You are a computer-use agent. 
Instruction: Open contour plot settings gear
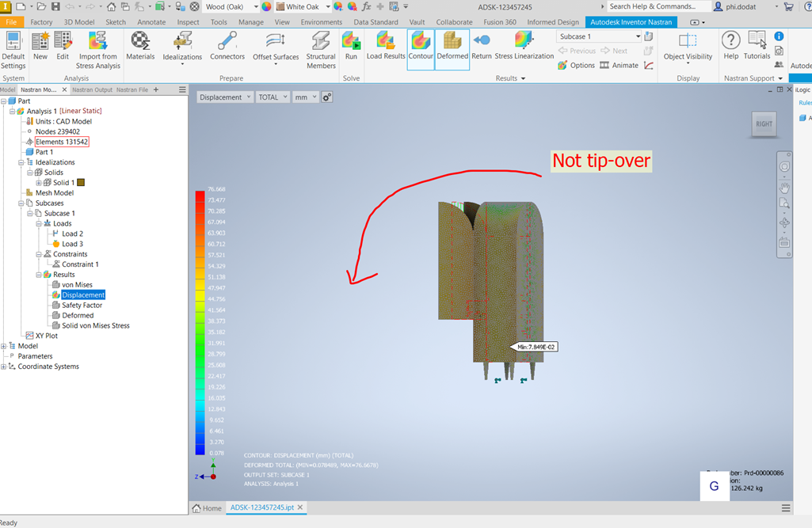(x=326, y=97)
